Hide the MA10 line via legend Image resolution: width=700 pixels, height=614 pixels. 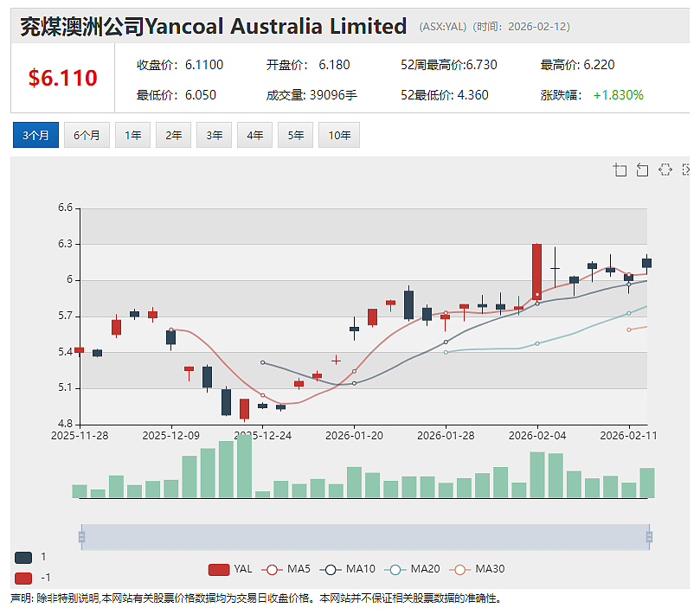[x=347, y=569]
